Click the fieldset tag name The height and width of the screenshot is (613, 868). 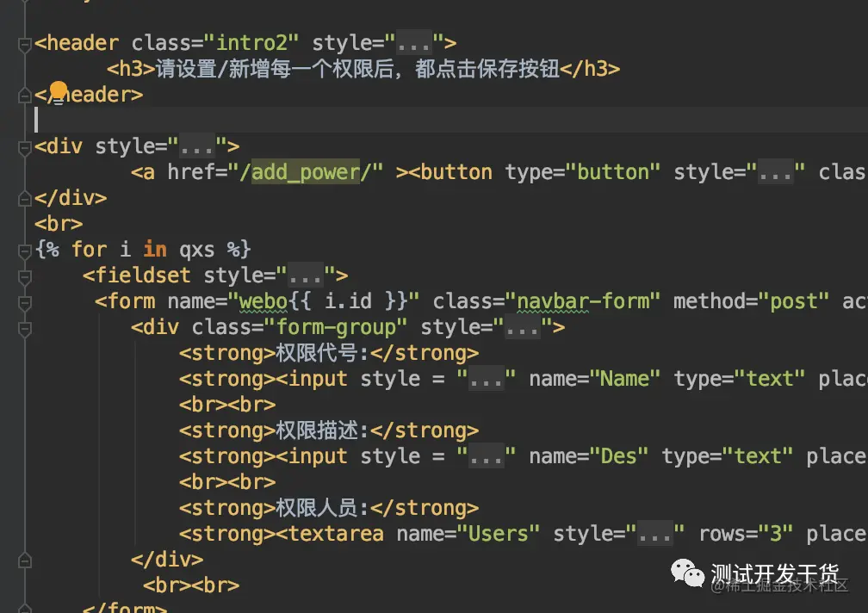(143, 276)
